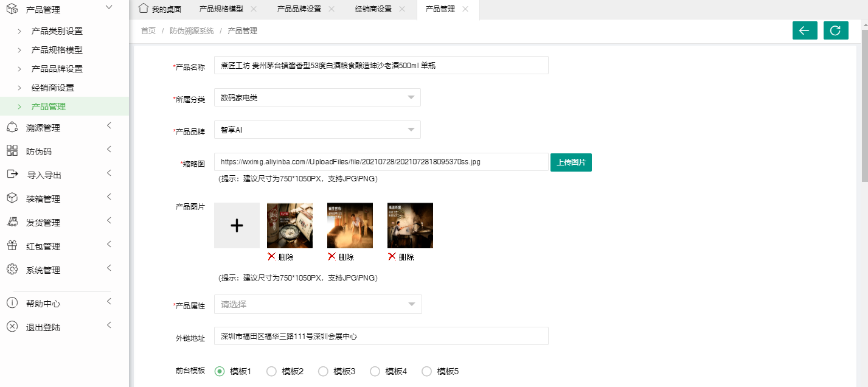Expand the 产品属性 dropdown
Image resolution: width=868 pixels, height=387 pixels.
coord(318,304)
